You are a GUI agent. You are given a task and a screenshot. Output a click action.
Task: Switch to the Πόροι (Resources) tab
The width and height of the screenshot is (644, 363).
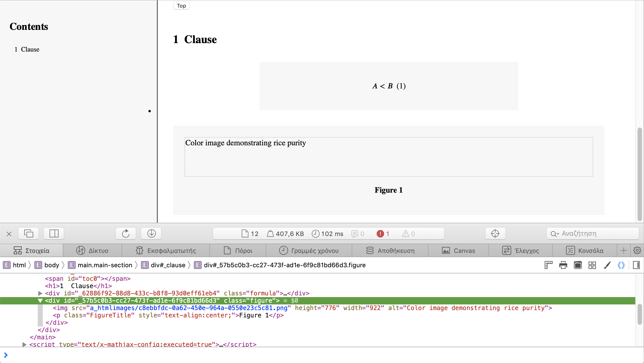(238, 250)
